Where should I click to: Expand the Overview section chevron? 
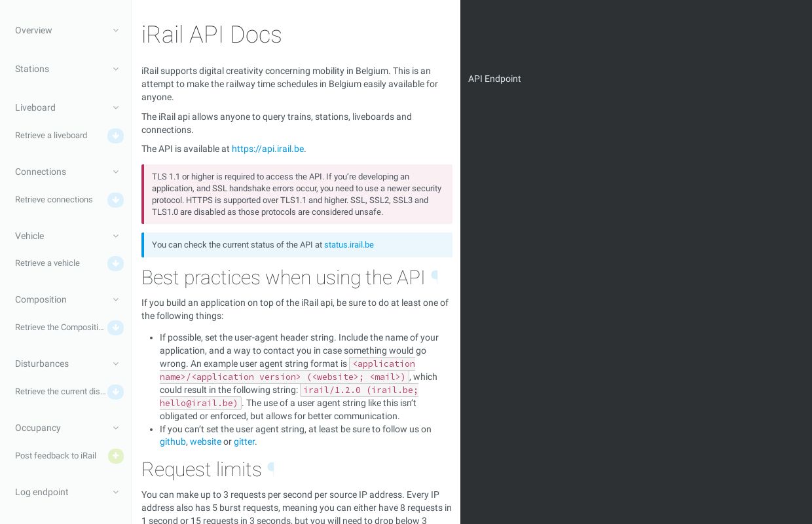click(116, 30)
